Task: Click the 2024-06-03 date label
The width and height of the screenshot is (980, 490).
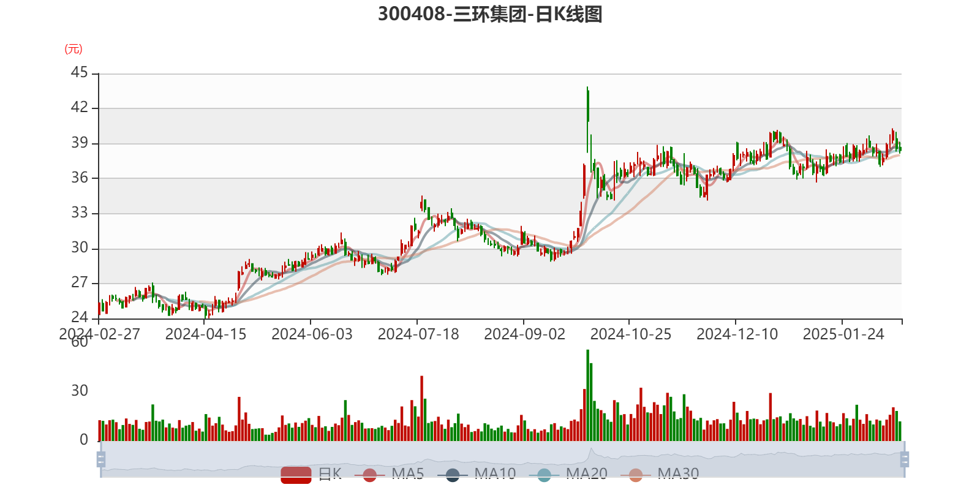Action: (x=312, y=334)
